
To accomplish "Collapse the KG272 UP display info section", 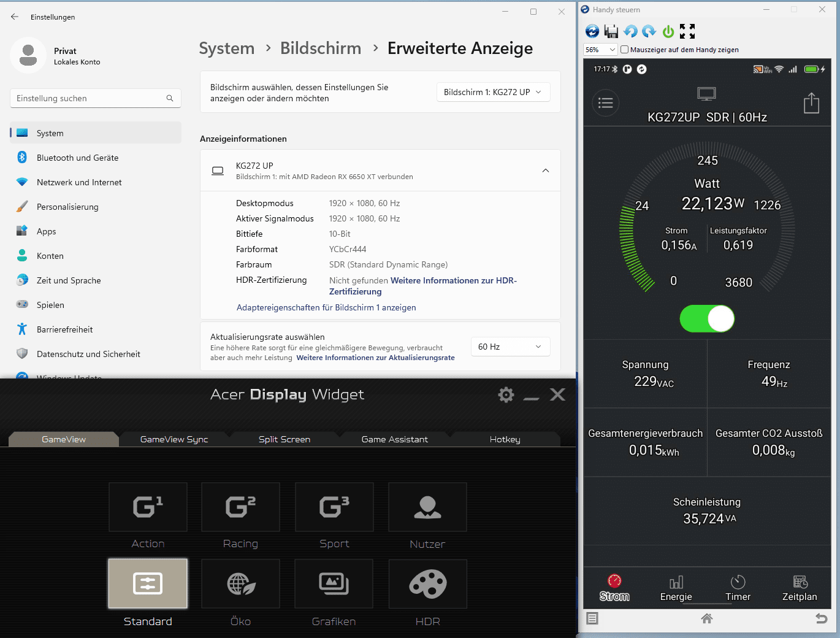I will tap(546, 171).
